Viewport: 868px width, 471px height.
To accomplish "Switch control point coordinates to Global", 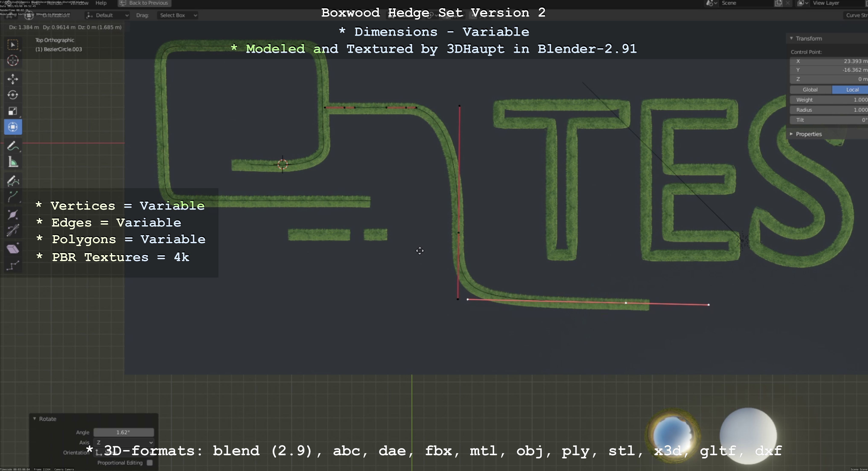I will (x=810, y=90).
